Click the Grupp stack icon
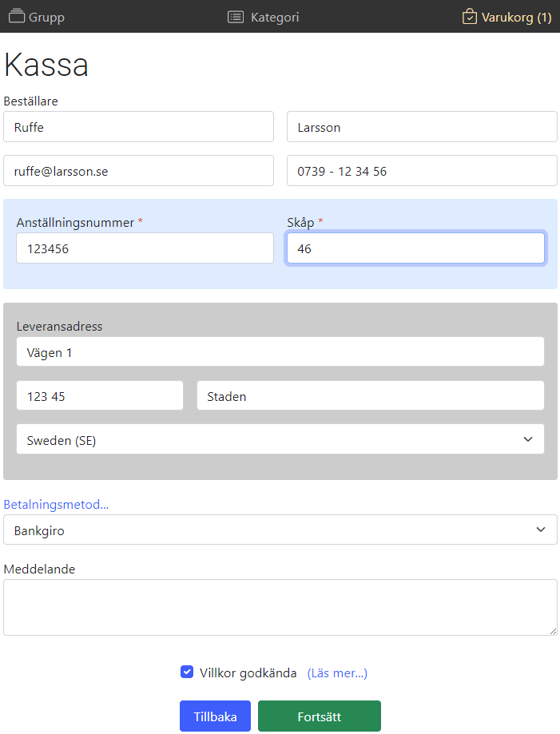The image size is (560, 734). pyautogui.click(x=17, y=16)
